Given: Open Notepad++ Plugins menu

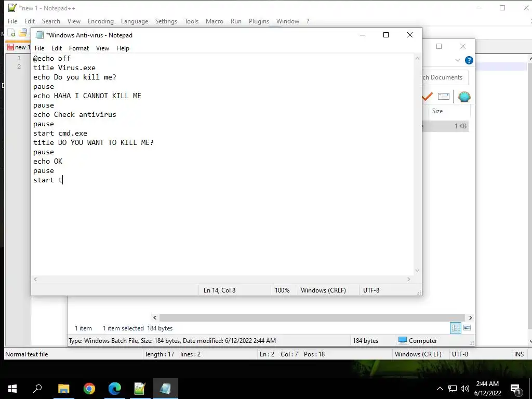Looking at the screenshot, I should click(x=259, y=21).
